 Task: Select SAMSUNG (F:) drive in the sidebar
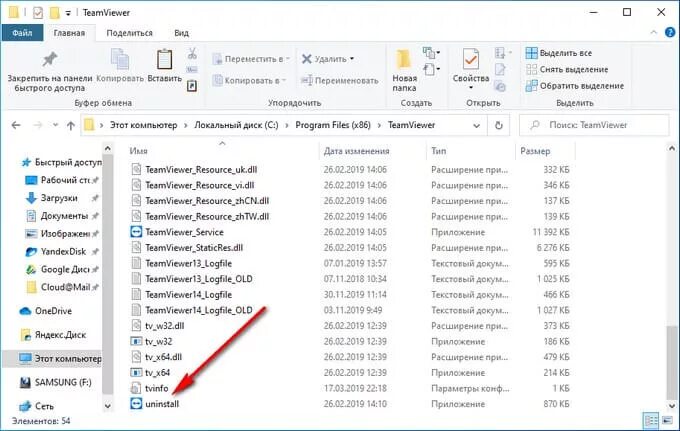(x=56, y=382)
